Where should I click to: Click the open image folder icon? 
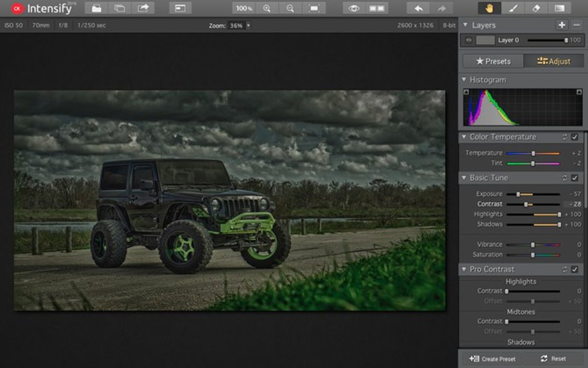point(96,8)
